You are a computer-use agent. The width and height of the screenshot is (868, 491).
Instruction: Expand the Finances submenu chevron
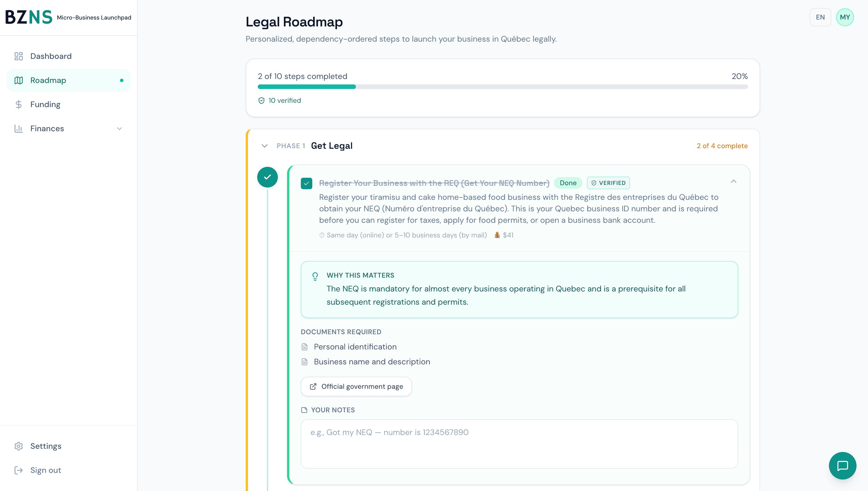click(x=119, y=128)
